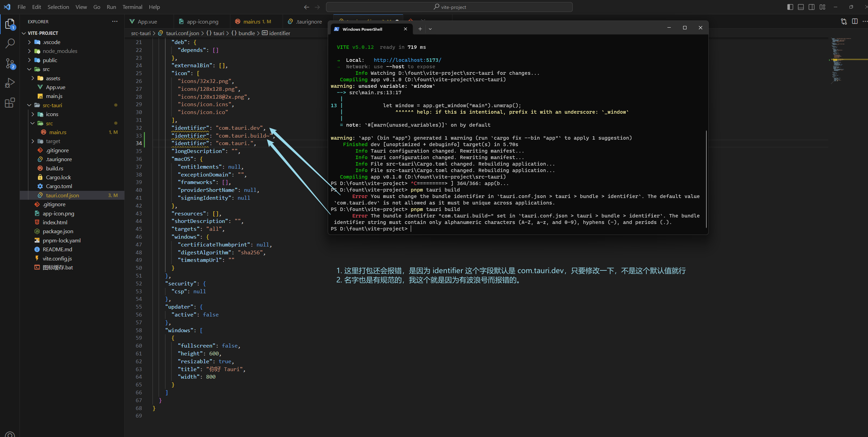Open Explorer more actions ellipsis
The image size is (868, 437).
(115, 22)
